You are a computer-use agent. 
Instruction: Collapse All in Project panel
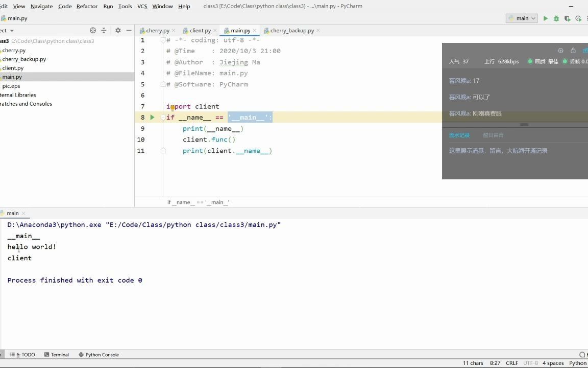(104, 30)
